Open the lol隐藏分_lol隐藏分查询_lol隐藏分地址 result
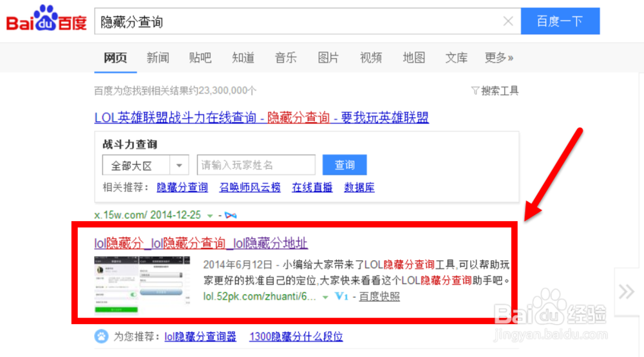The height and width of the screenshot is (357, 644). coord(201,243)
